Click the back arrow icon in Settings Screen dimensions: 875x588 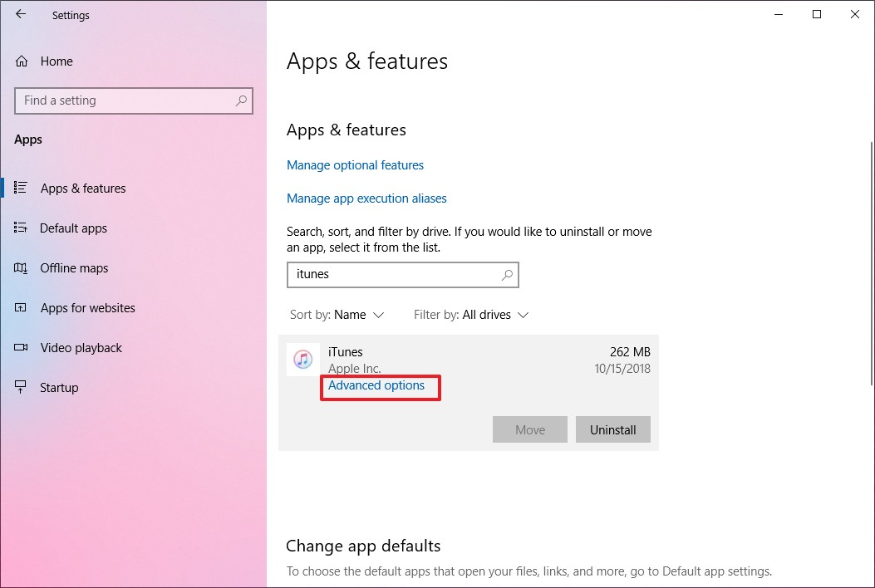(x=21, y=14)
